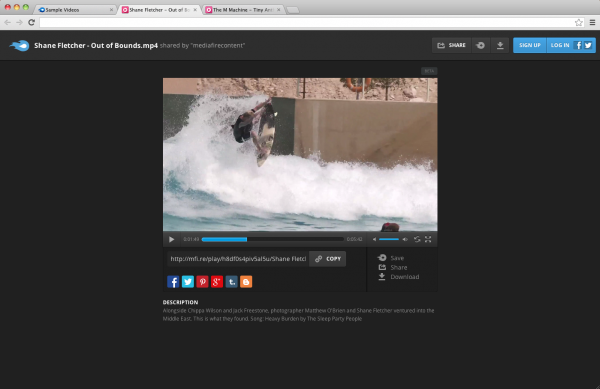Switch to The M Machine tab
Screen dimensions: 600x389
pos(243,10)
